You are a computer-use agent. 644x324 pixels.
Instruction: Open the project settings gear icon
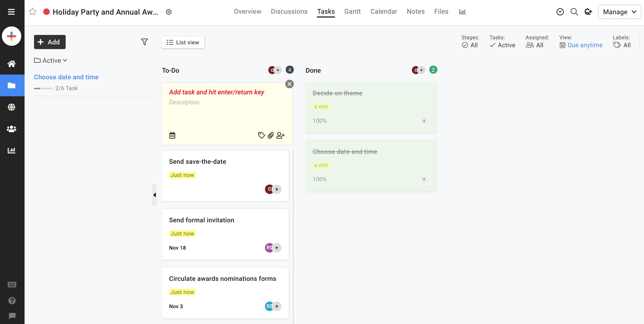pos(169,12)
